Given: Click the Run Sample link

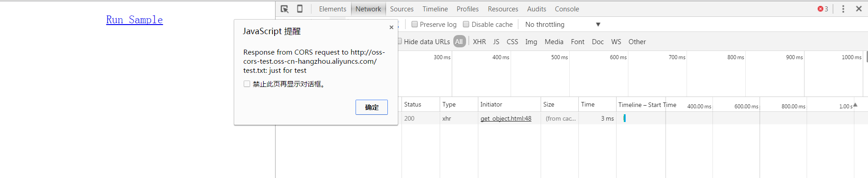Looking at the screenshot, I should click(135, 20).
